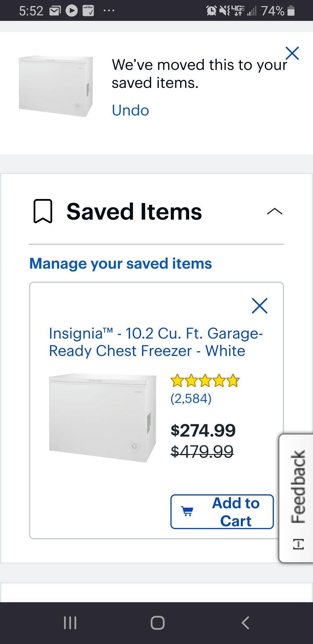
Task: Tap the Android back button
Action: 245,623
